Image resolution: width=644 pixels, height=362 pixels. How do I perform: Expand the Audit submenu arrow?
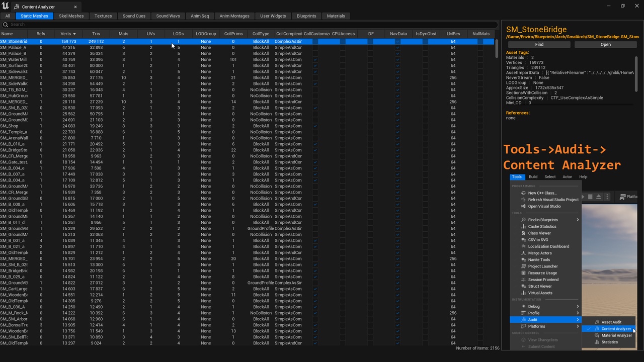point(578,320)
